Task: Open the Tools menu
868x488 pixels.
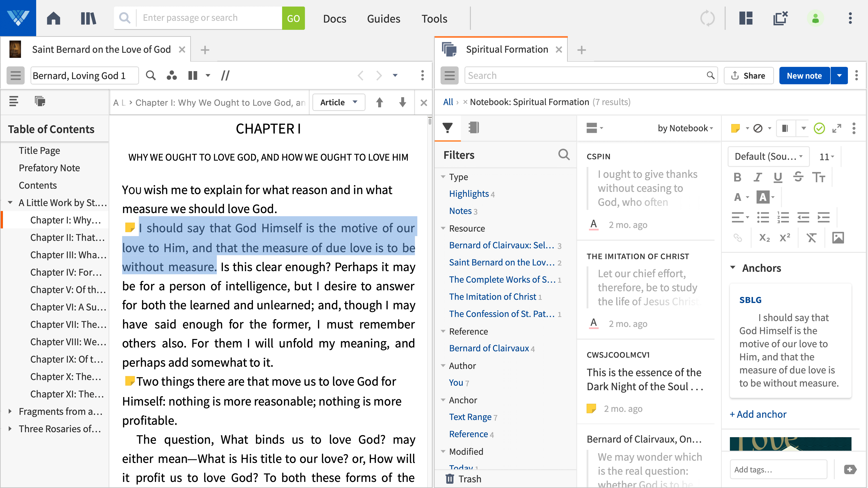Action: pyautogui.click(x=434, y=19)
